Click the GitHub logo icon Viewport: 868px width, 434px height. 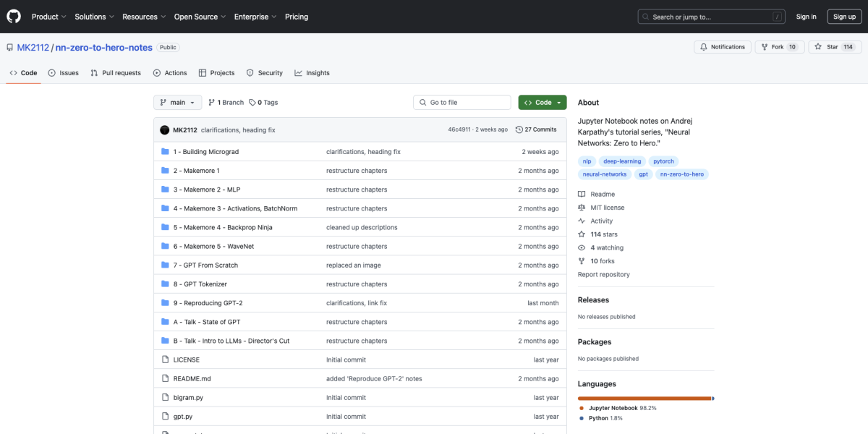coord(14,16)
